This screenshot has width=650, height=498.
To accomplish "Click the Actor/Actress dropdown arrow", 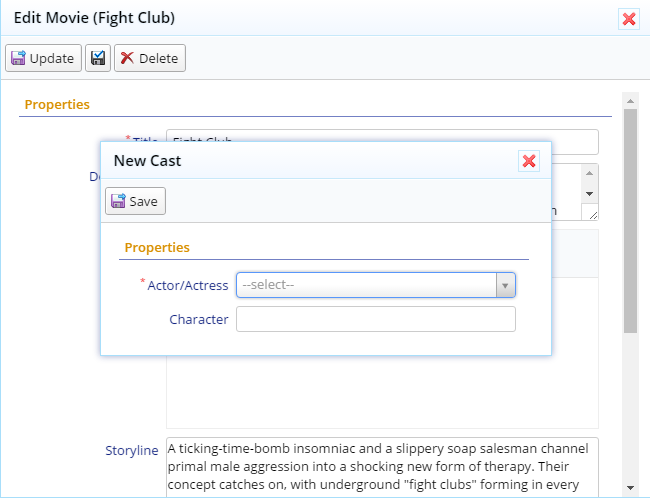I will [505, 286].
